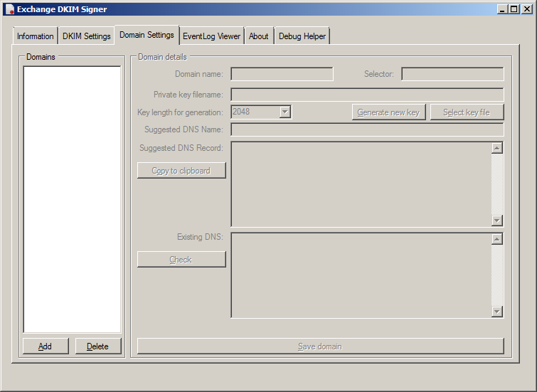
Task: Click the Select key file button
Action: [467, 112]
